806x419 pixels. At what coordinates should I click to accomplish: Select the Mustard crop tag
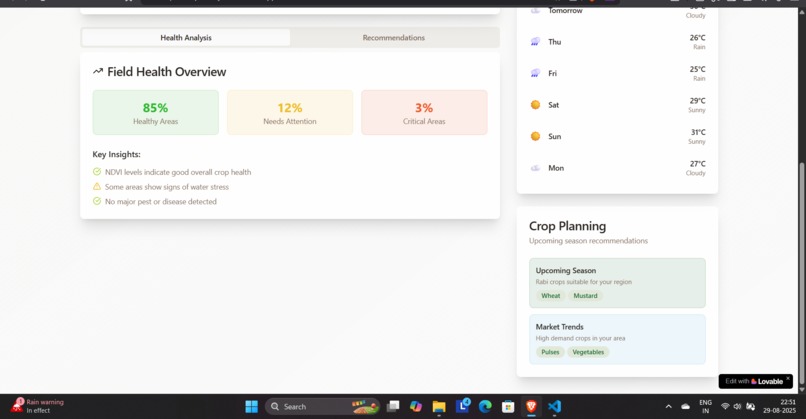click(585, 296)
